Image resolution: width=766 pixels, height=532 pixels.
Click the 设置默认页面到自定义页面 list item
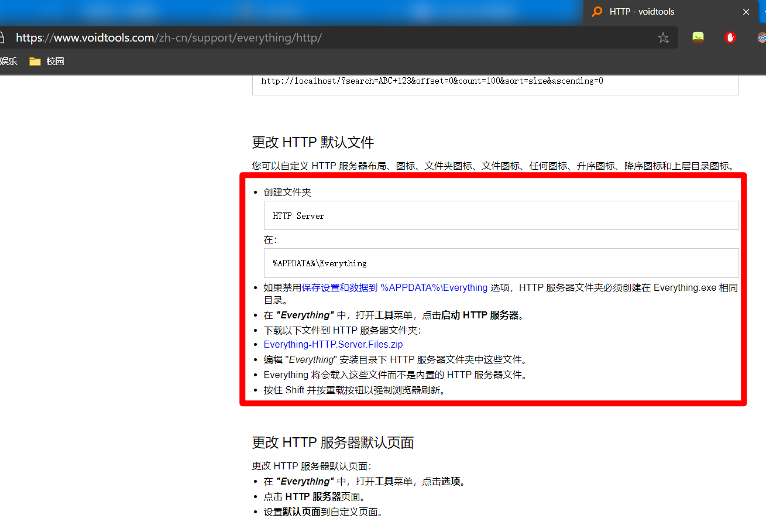click(x=325, y=512)
